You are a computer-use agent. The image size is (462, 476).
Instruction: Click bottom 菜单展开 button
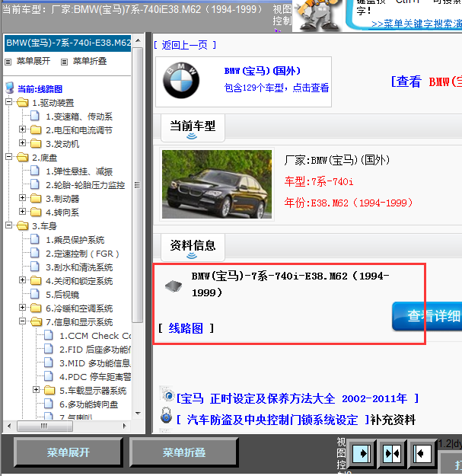69,452
